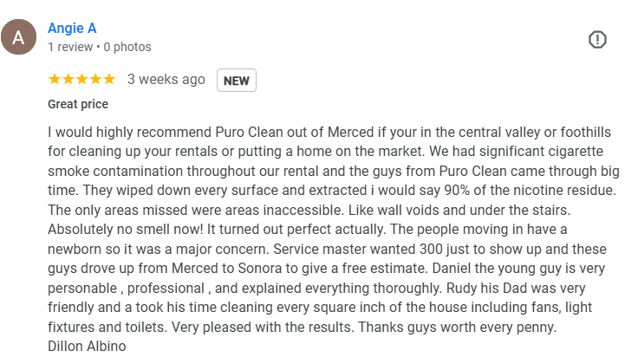Select the first yellow rating star

point(55,79)
